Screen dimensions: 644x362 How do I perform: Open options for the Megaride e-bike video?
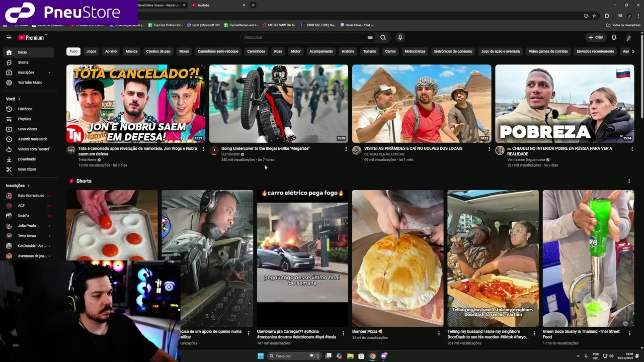pos(346,149)
